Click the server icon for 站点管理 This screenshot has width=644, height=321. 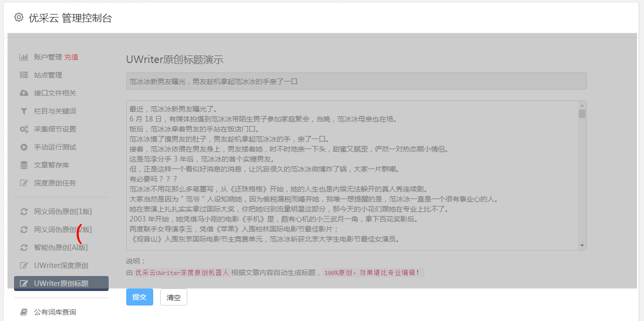click(x=24, y=75)
